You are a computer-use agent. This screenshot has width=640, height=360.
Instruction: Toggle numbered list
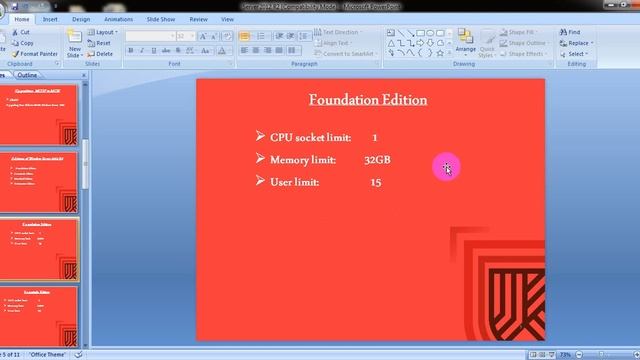[x=261, y=36]
